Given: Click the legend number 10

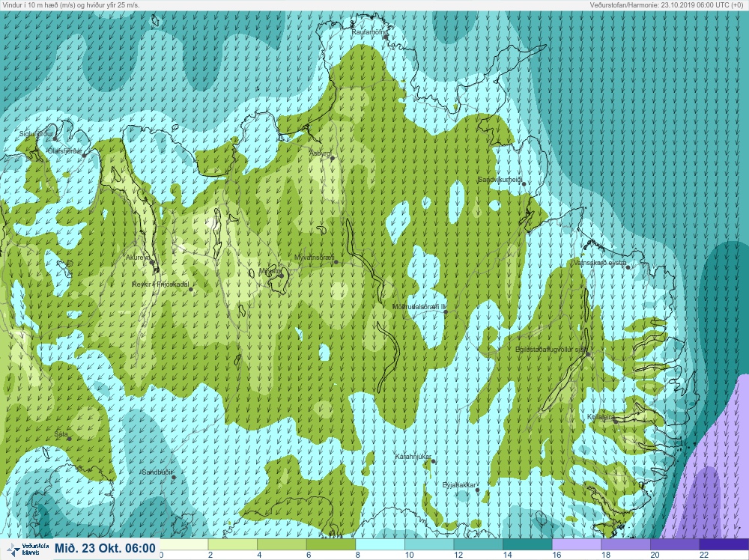Looking at the screenshot, I should [410, 555].
